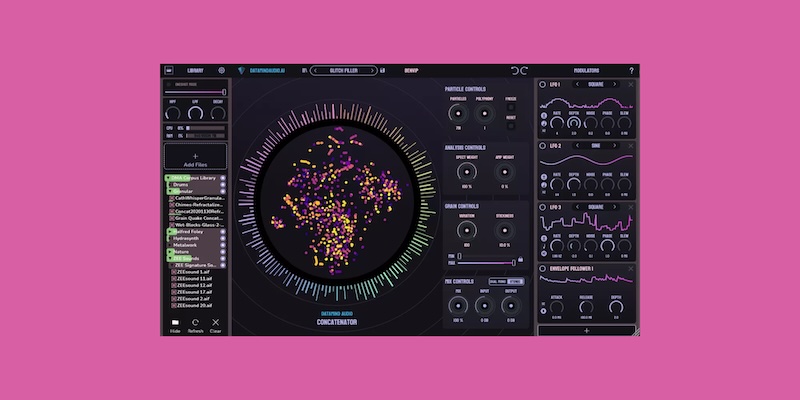Click the Polyphony knob

tap(484, 113)
